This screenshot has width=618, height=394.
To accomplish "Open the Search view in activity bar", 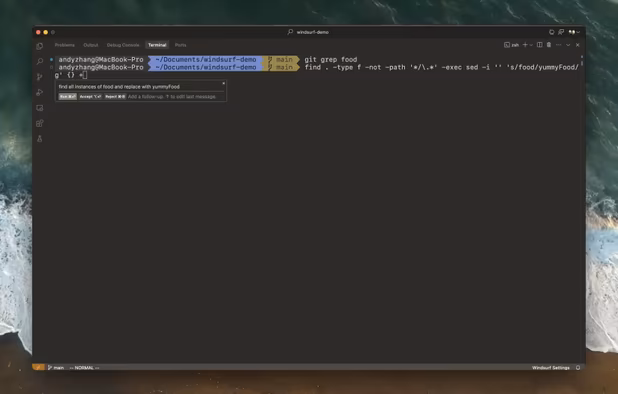I will click(39, 61).
